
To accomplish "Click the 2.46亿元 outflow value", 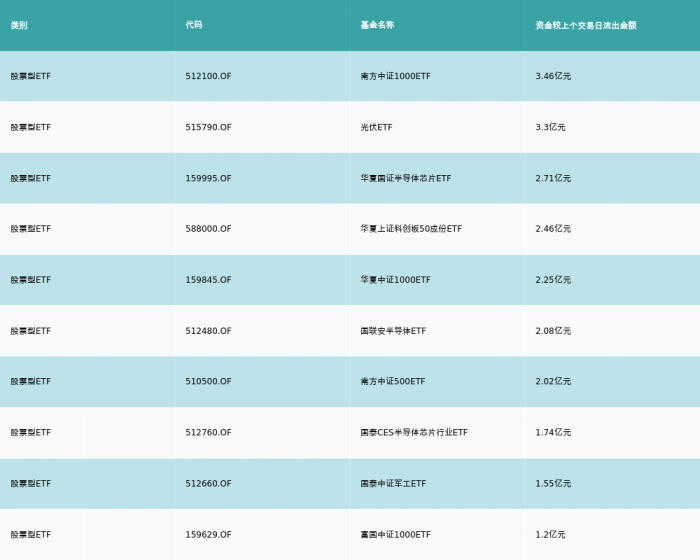I will pos(553,229).
